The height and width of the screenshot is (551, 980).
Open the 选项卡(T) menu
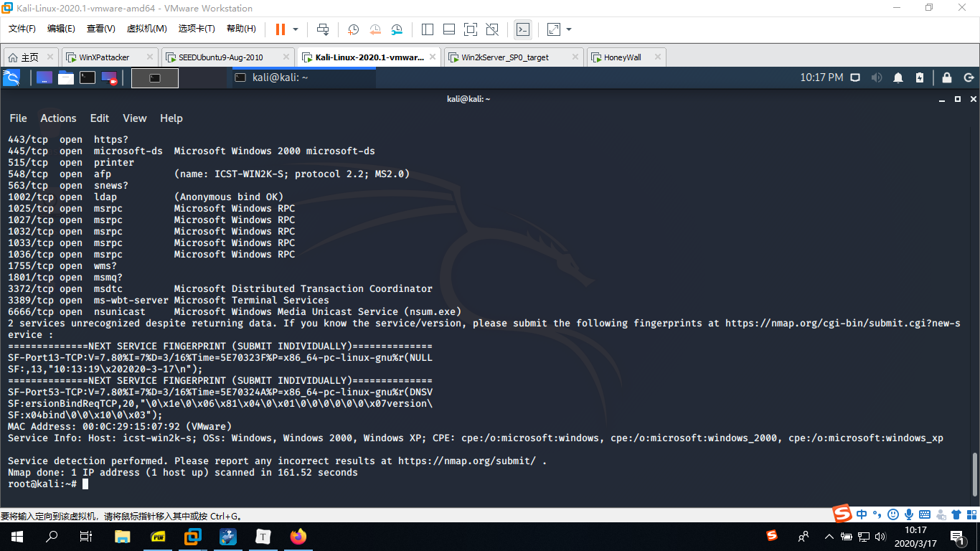click(x=197, y=29)
